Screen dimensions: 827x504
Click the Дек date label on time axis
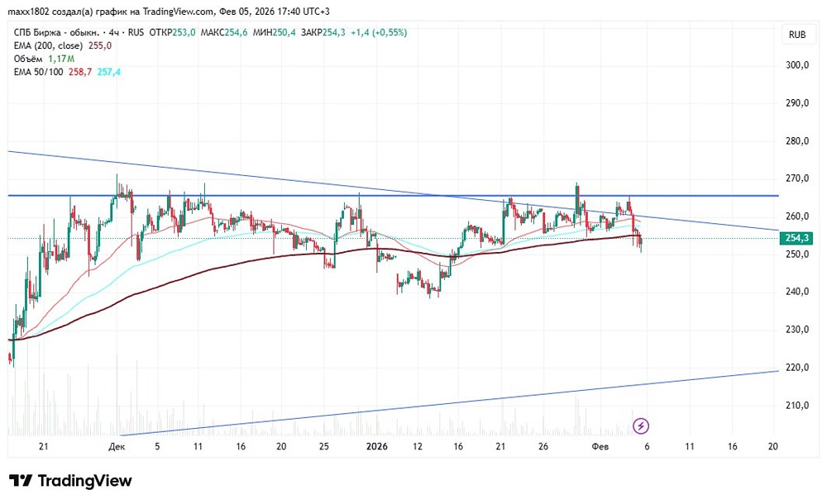click(x=117, y=446)
